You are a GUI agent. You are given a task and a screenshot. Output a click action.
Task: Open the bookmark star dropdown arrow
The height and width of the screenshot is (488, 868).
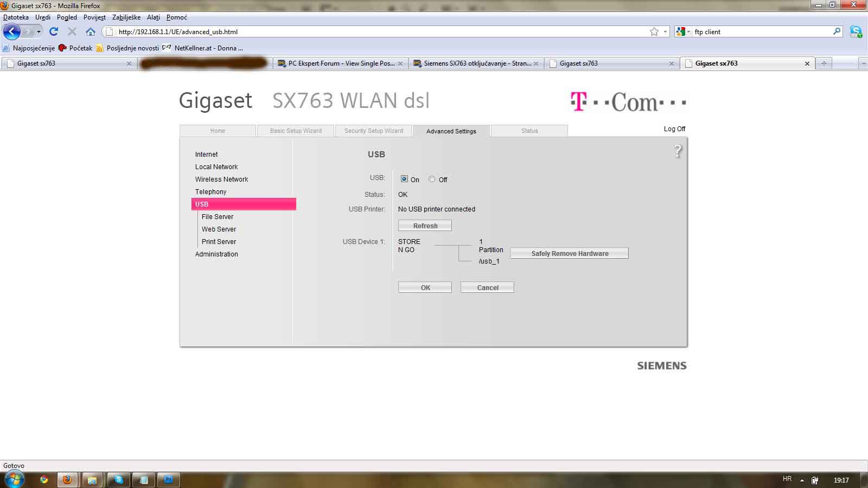(665, 31)
